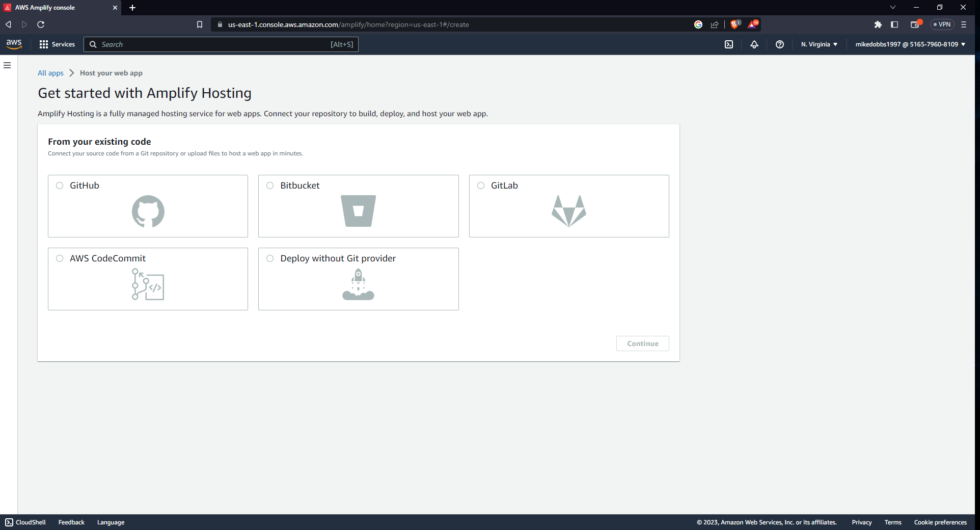The height and width of the screenshot is (530, 980).
Task: Select the AWS CodeCommit radio button
Action: [x=60, y=258]
